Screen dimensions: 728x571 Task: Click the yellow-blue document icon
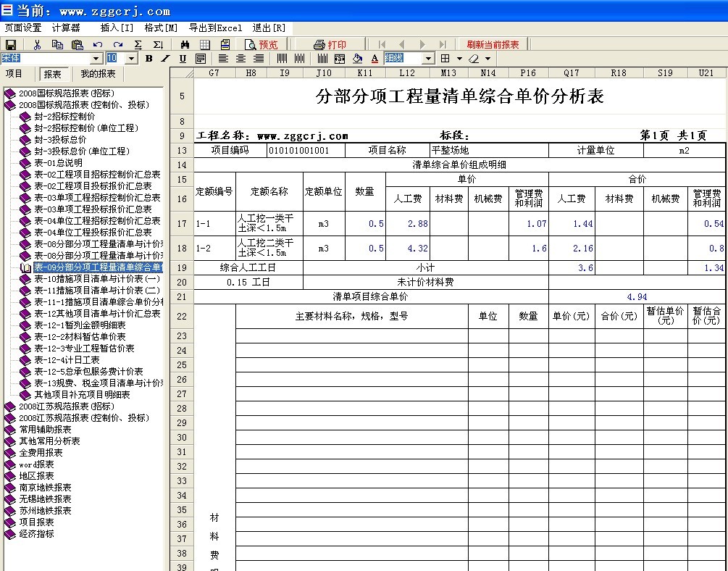tap(225, 45)
